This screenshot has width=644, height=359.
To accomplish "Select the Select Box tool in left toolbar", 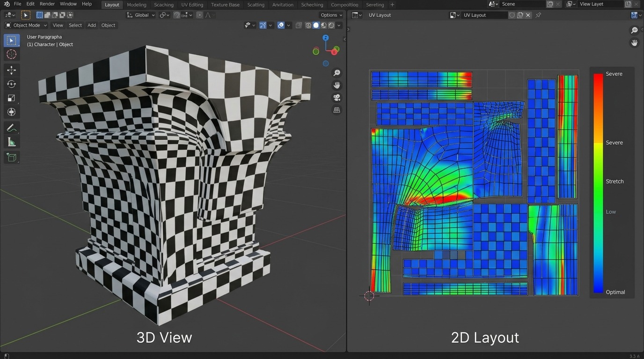I will [x=12, y=41].
